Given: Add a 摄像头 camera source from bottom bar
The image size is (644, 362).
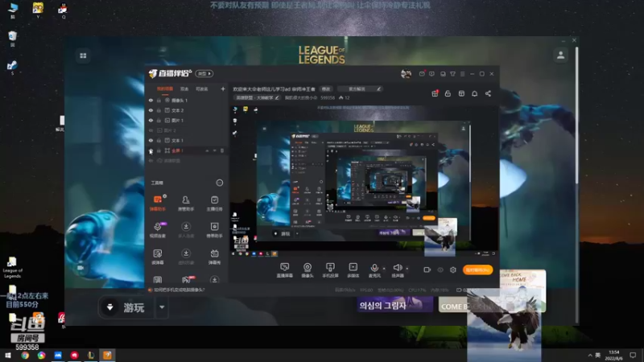Looking at the screenshot, I should (308, 270).
